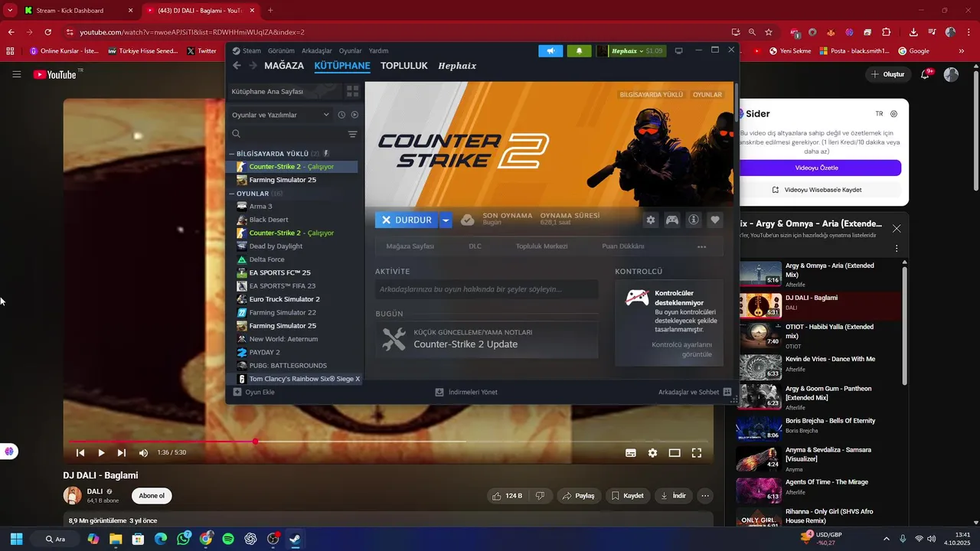Open Steam notifications green bell
Screen dimensions: 980x551
[579, 51]
